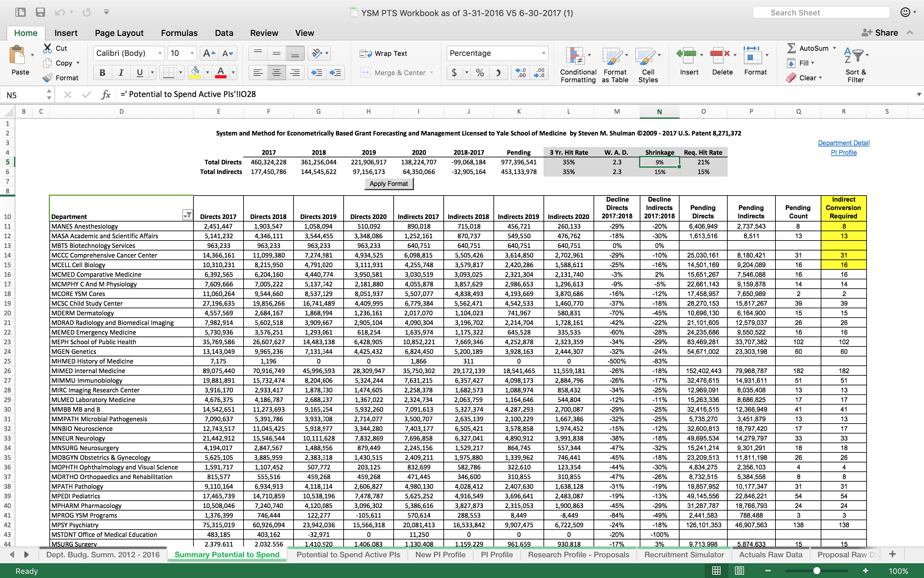Expand the font color dropdown arrow
This screenshot has width=924, height=578.
point(233,73)
